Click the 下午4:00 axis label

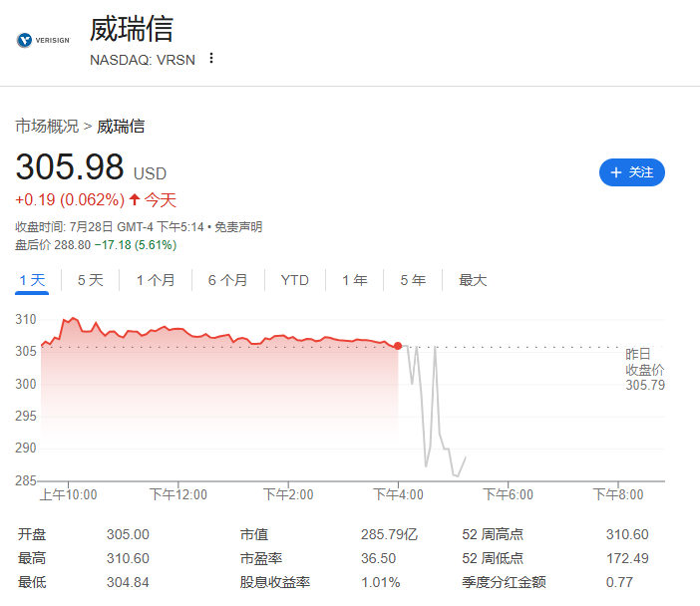[398, 494]
